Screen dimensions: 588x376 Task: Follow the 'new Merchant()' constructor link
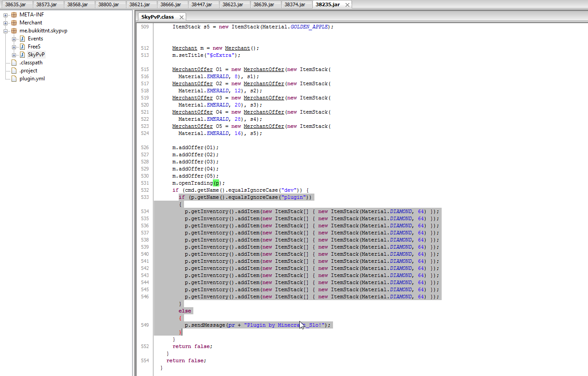(x=237, y=48)
